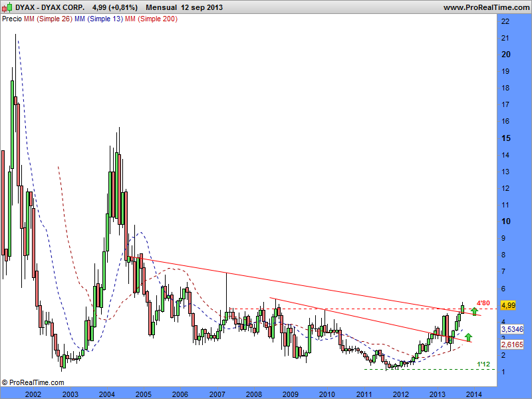The width and height of the screenshot is (532, 399).
Task: Click the red "4'80" resistance label
Action: pos(483,303)
